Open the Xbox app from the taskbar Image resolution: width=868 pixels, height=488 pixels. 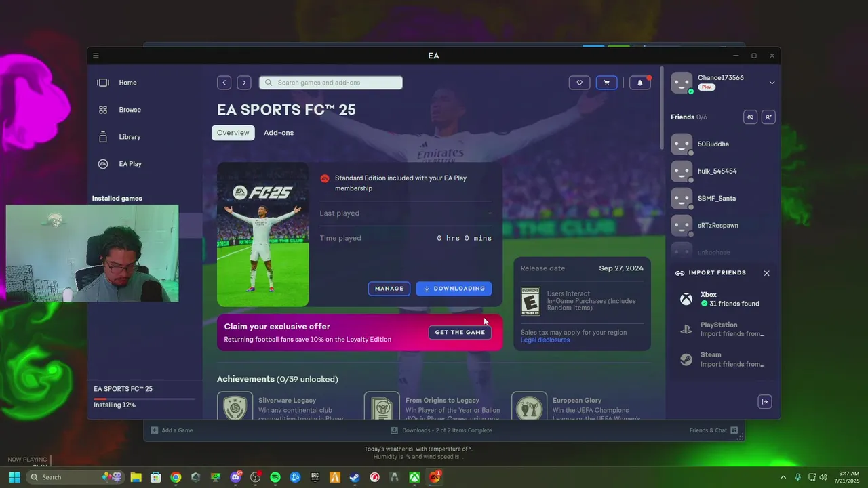tap(414, 477)
